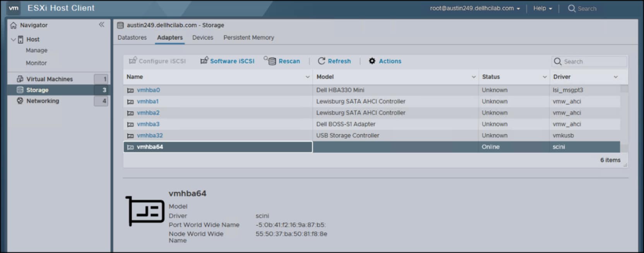Click the Networking count badge 4
The image size is (644, 253).
101,101
